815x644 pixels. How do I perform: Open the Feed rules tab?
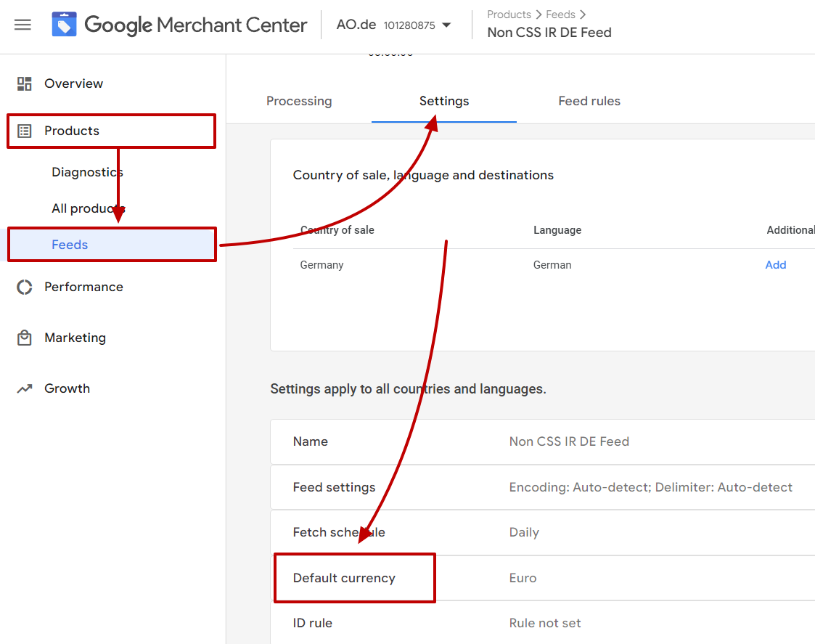pyautogui.click(x=589, y=101)
